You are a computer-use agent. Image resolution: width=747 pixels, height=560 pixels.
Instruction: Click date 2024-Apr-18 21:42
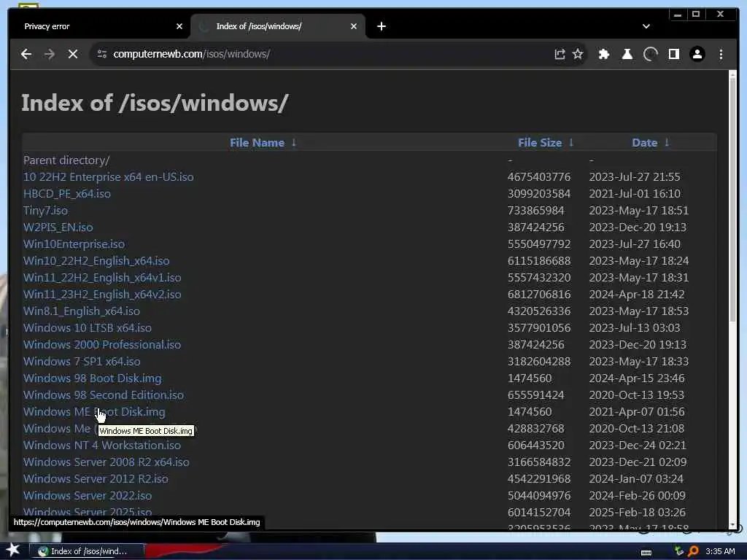(x=636, y=295)
